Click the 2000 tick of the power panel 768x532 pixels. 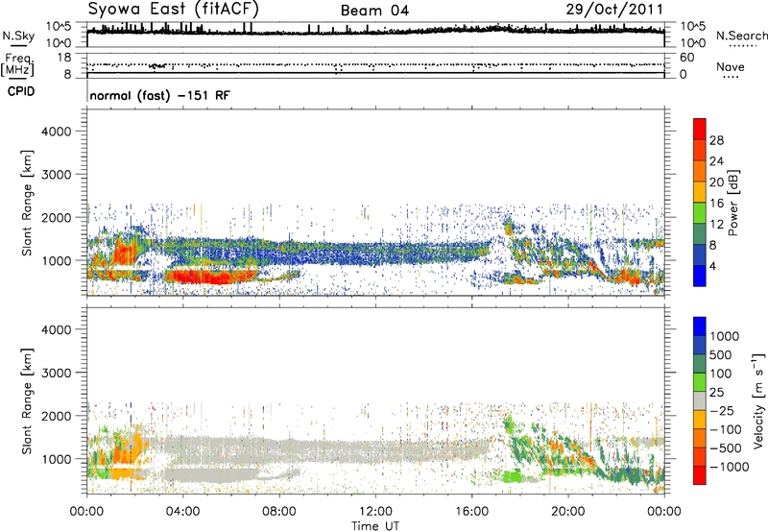56,217
